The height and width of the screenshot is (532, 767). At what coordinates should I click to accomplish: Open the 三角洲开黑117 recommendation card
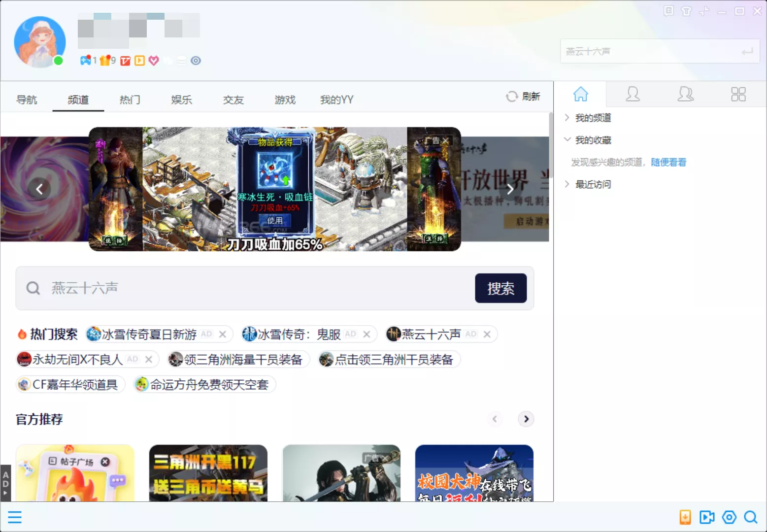click(x=208, y=473)
